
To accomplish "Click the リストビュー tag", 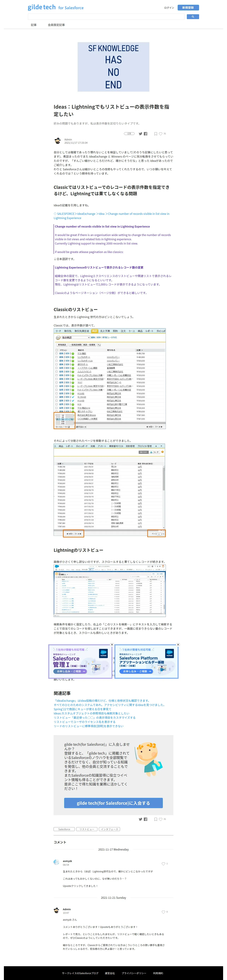I will (x=87, y=829).
